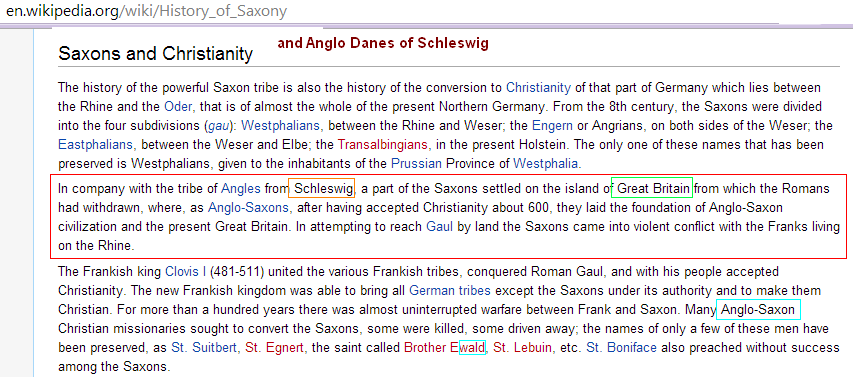Follow the St. Boniface link

[x=621, y=348]
